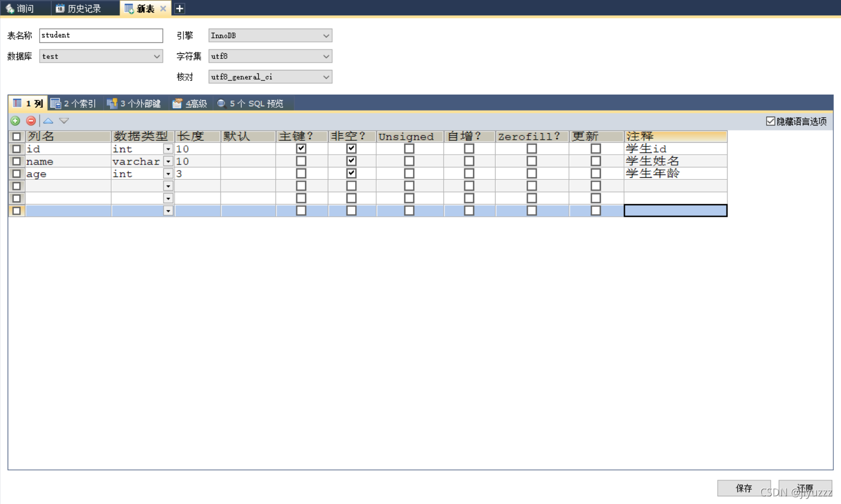Open the 数据库 dropdown showing test

(x=101, y=56)
